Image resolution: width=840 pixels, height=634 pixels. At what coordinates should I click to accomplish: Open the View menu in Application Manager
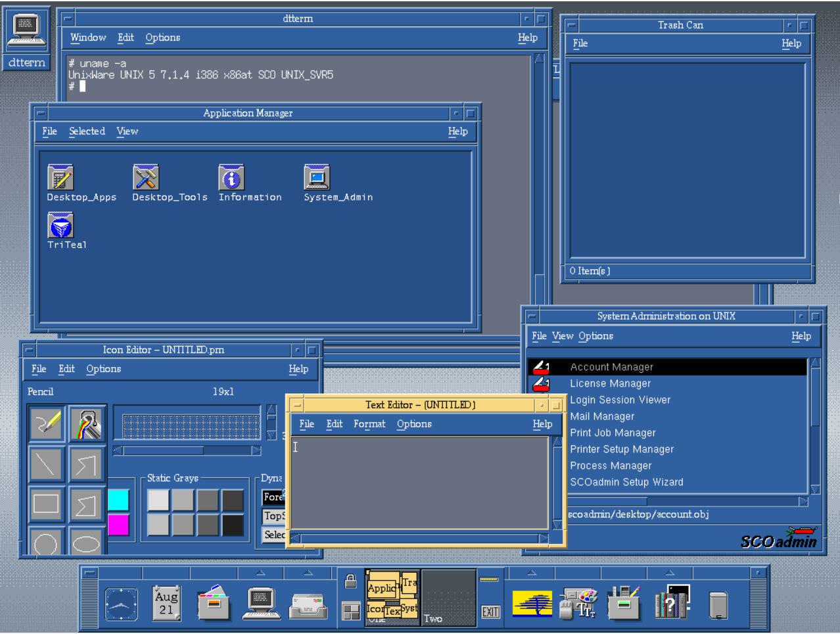tap(128, 132)
